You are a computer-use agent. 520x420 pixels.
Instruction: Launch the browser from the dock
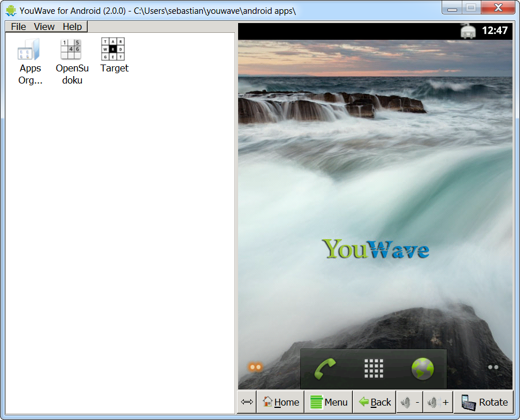[x=421, y=368]
